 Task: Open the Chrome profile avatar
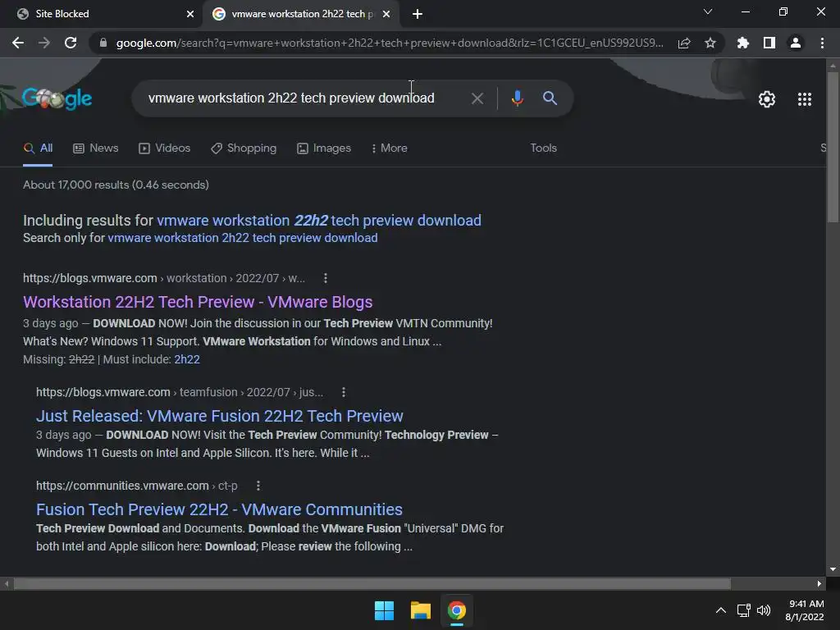point(796,43)
